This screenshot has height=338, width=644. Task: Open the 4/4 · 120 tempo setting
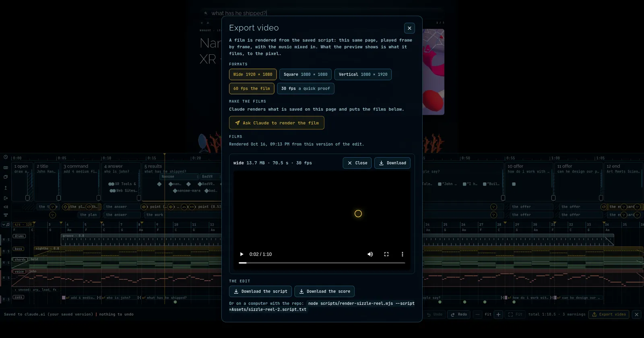tap(23, 225)
